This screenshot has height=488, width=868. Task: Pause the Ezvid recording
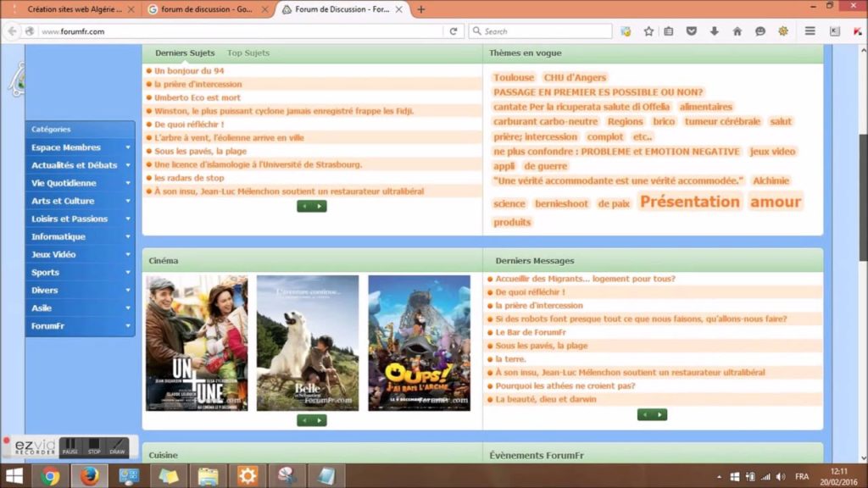(70, 446)
